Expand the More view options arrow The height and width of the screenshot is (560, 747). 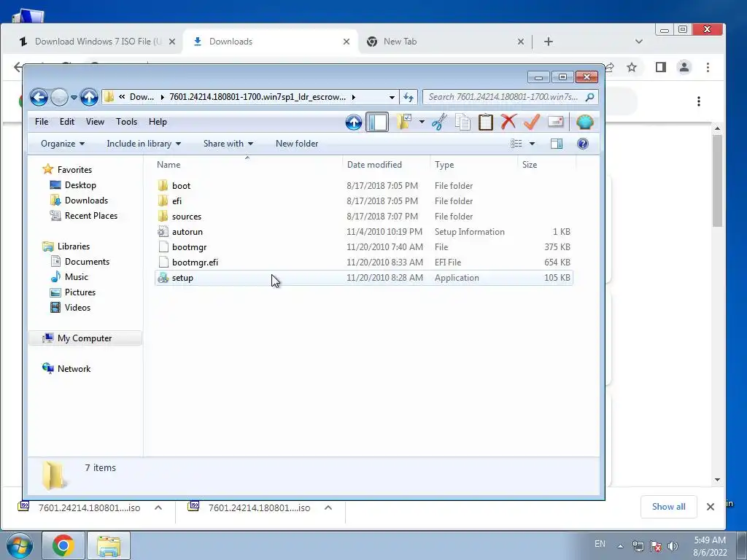coord(532,144)
